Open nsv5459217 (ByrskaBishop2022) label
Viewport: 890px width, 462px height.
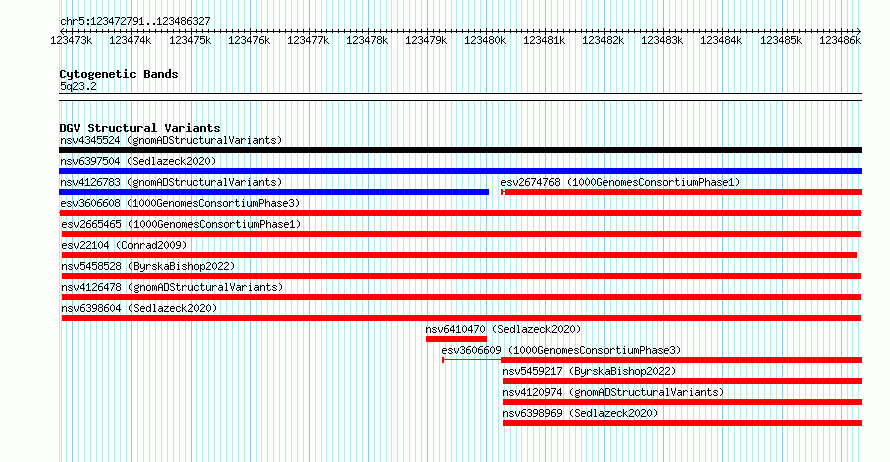(x=589, y=371)
